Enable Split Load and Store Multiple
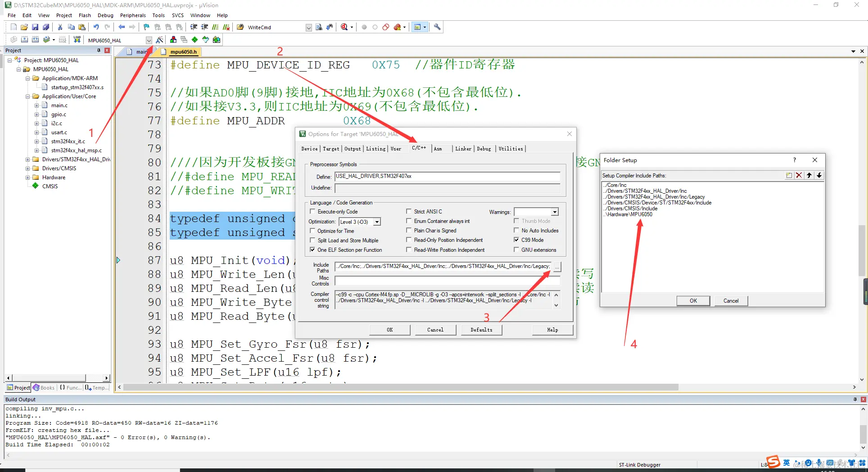 [x=312, y=240]
